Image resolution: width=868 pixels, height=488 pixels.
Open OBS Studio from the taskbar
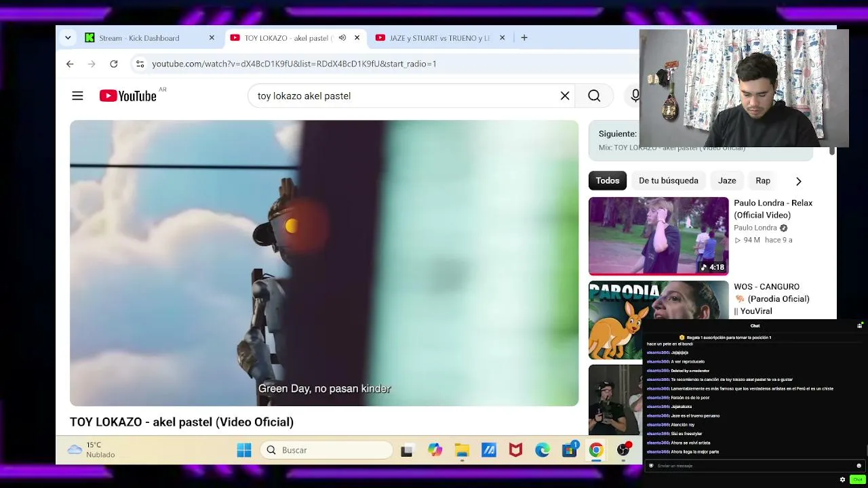[623, 450]
